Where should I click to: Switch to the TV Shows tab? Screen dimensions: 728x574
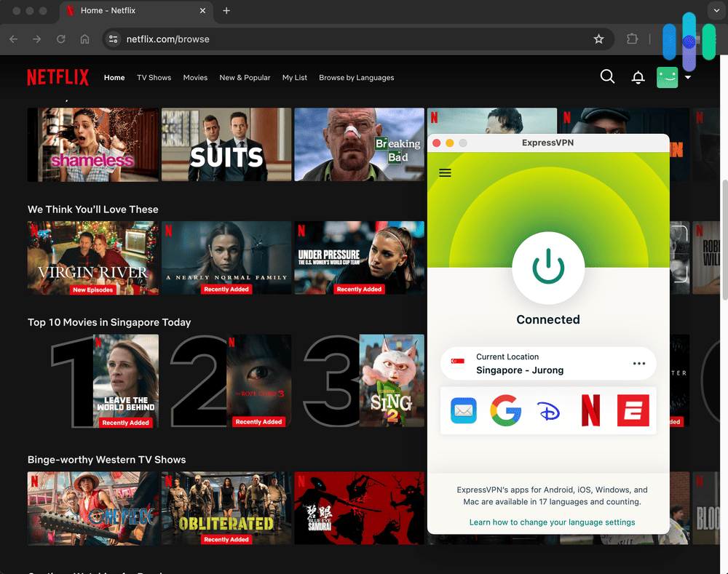154,77
